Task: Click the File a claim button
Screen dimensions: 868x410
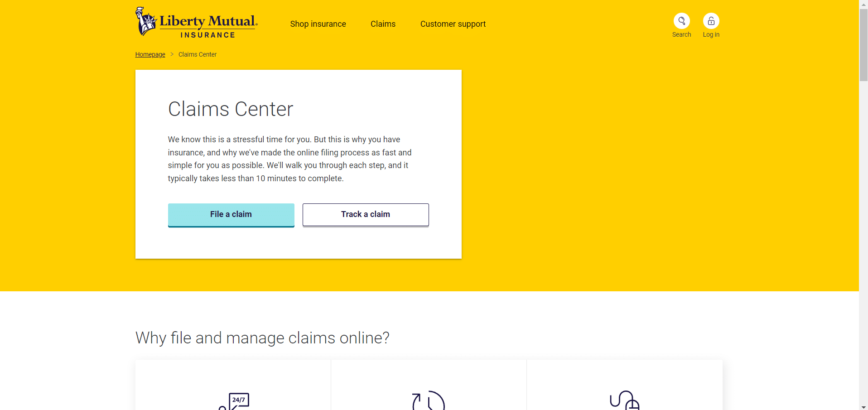Action: point(231,214)
